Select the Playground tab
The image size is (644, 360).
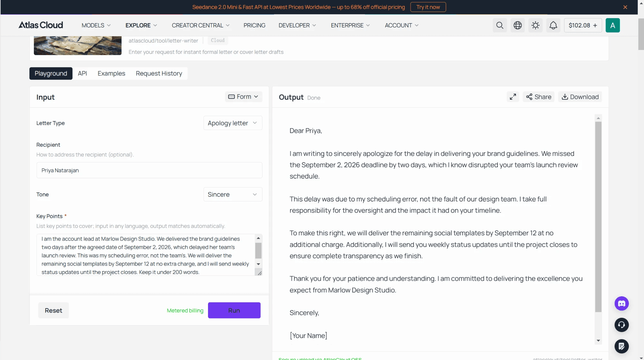[x=51, y=73]
